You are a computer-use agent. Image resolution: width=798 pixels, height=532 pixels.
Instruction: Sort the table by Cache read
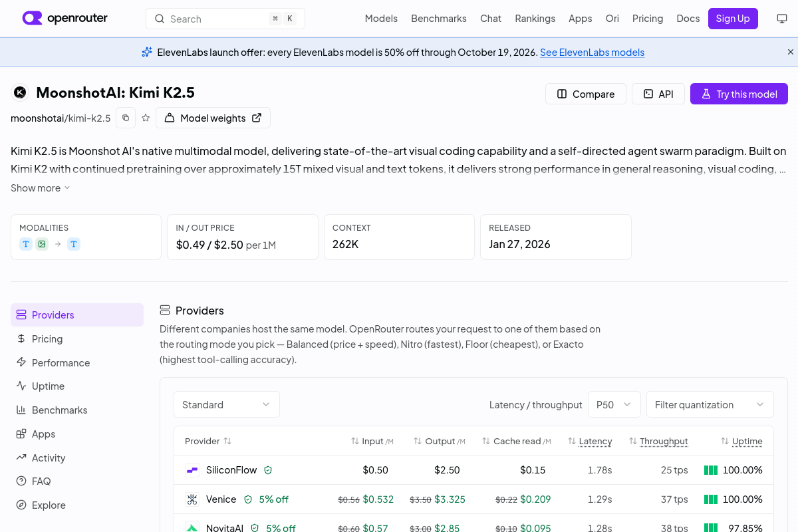pyautogui.click(x=516, y=441)
